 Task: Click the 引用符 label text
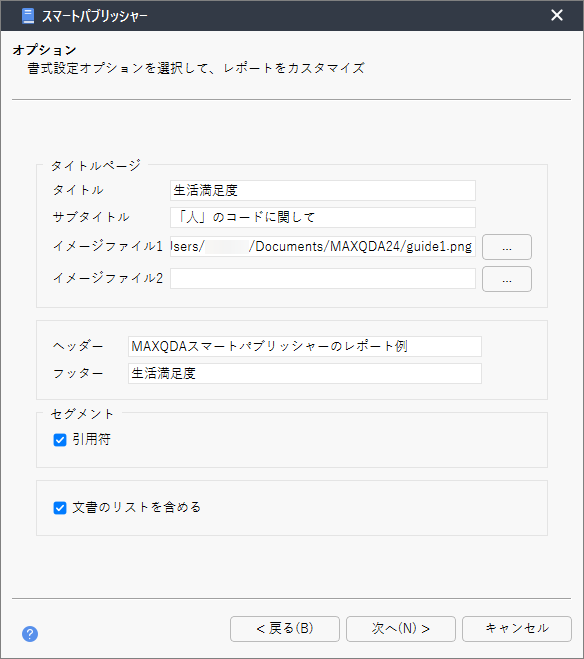click(92, 440)
